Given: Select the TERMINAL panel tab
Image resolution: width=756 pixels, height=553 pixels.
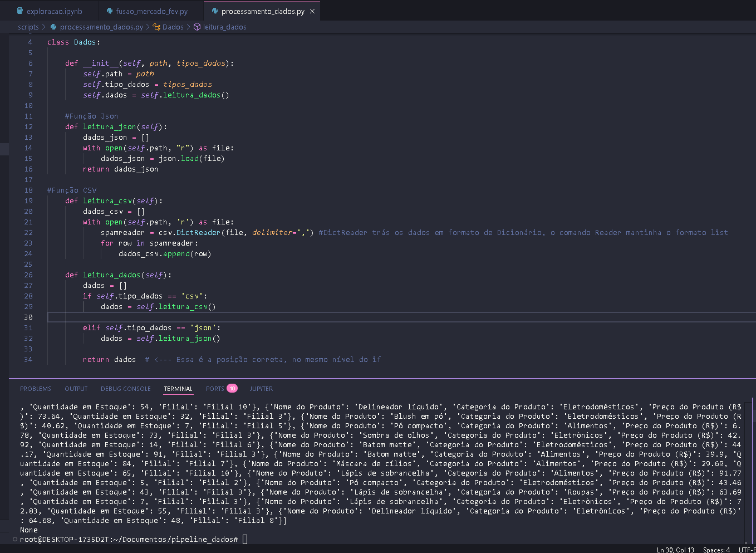Looking at the screenshot, I should 178,389.
